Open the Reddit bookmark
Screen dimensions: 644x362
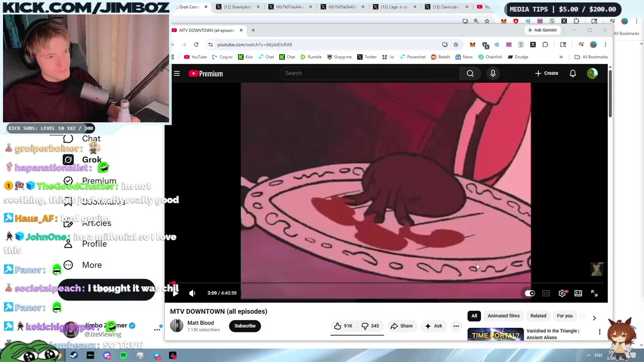tap(440, 57)
